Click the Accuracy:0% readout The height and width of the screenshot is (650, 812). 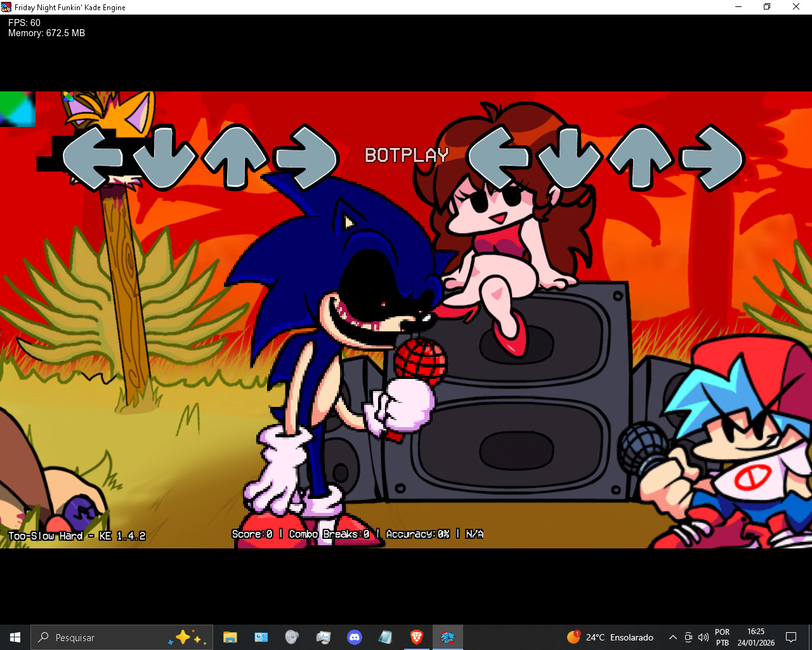click(x=418, y=534)
